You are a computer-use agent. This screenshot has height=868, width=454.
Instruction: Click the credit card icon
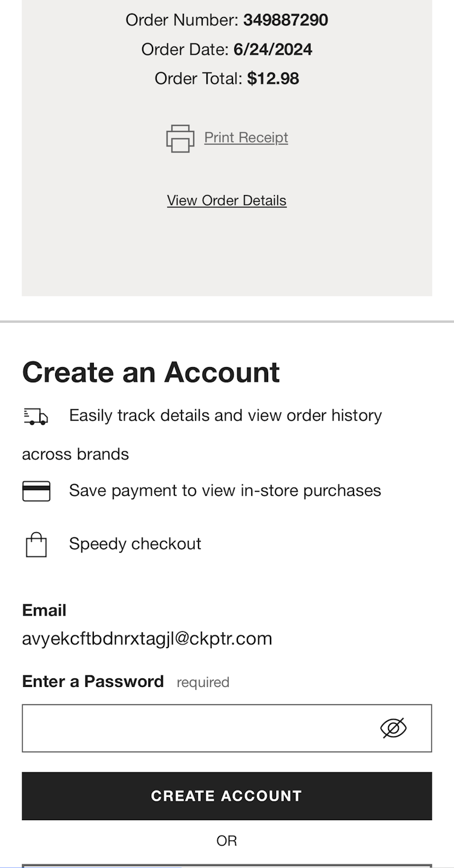point(36,491)
